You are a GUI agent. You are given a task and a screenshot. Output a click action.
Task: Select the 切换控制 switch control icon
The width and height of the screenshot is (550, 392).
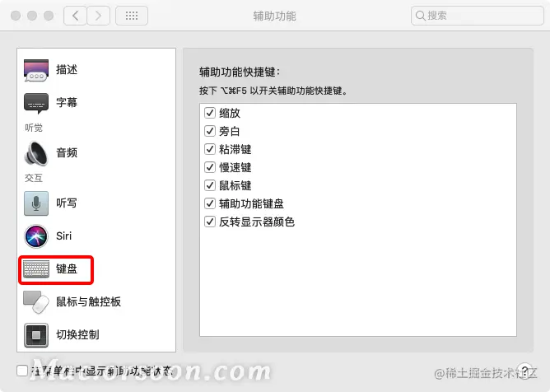coord(35,335)
